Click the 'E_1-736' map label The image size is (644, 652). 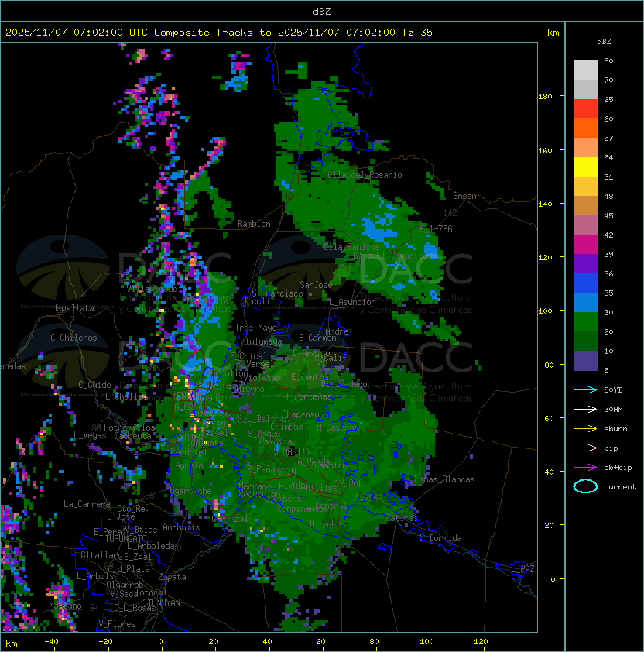pyautogui.click(x=436, y=229)
